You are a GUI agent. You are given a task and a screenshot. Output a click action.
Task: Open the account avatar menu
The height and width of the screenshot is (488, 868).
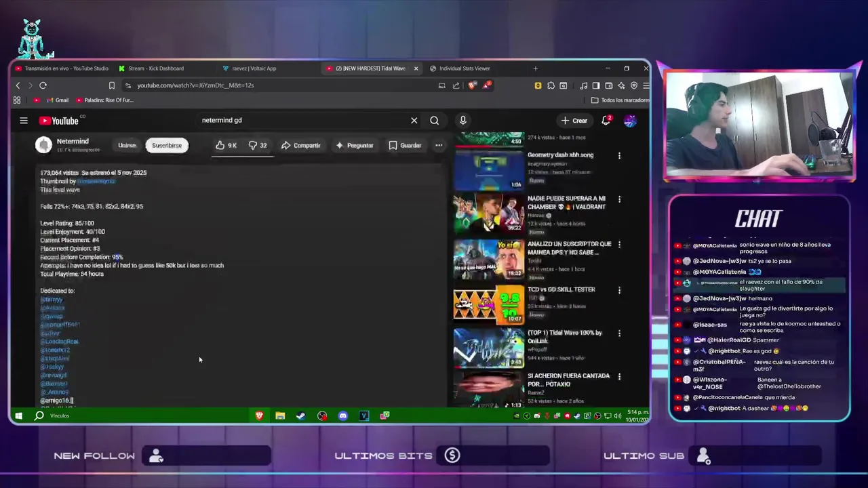(x=630, y=121)
